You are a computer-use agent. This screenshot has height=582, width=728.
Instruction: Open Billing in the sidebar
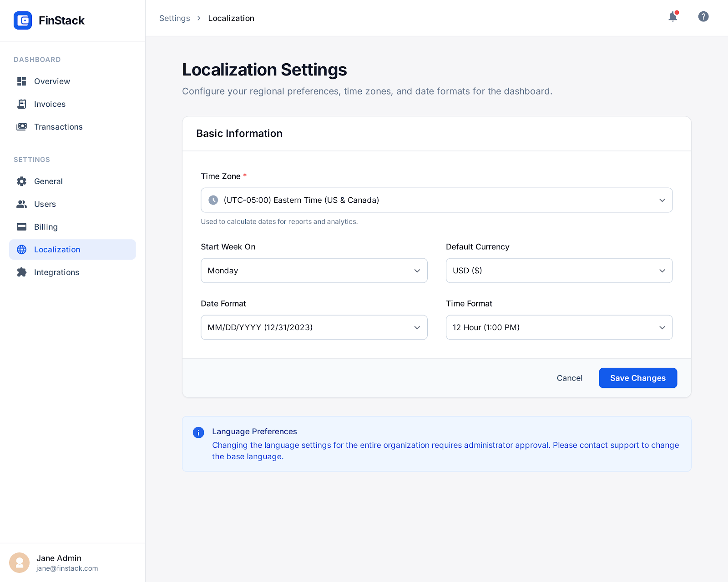coord(46,227)
